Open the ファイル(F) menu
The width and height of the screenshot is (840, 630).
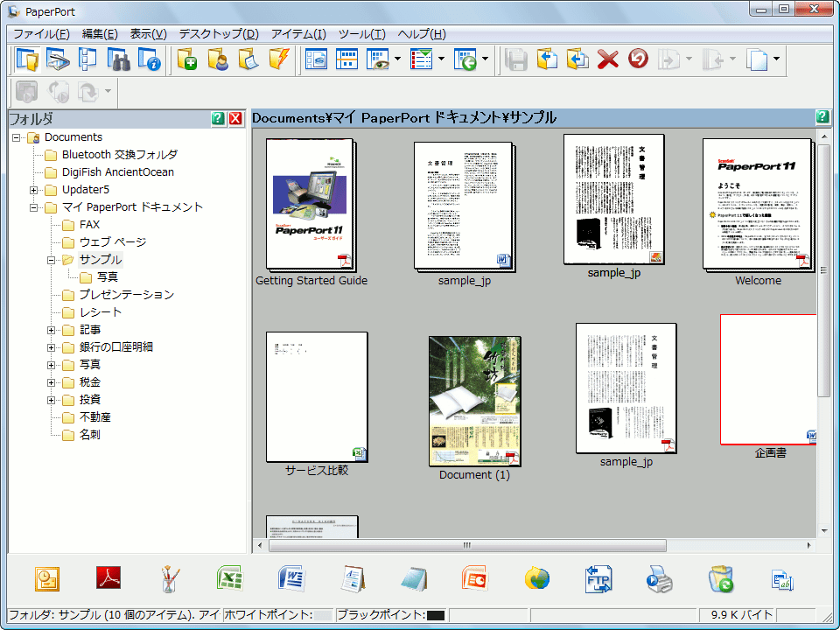[x=41, y=34]
